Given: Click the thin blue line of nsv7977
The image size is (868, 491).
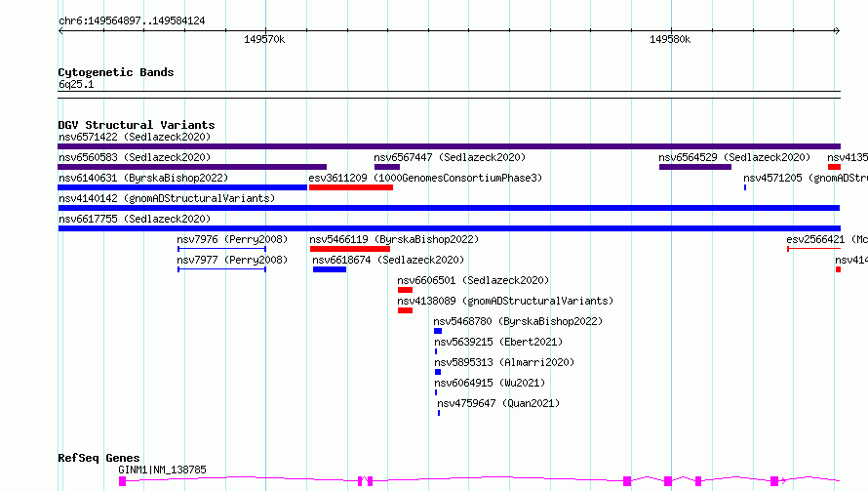Looking at the screenshot, I should click(x=222, y=269).
